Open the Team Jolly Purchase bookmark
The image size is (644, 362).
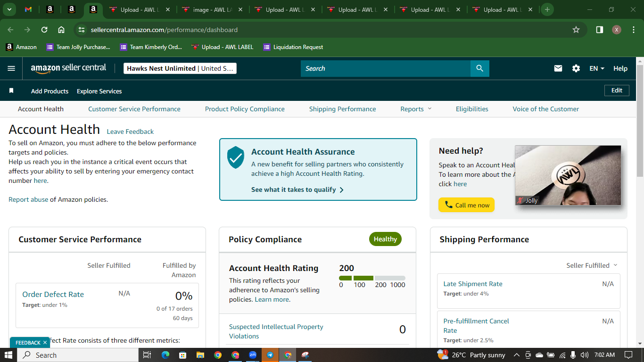[78, 47]
